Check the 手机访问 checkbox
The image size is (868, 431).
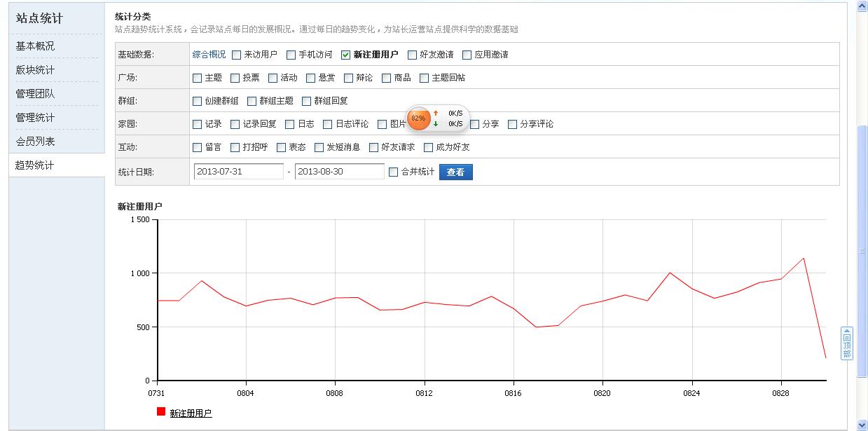[x=291, y=55]
